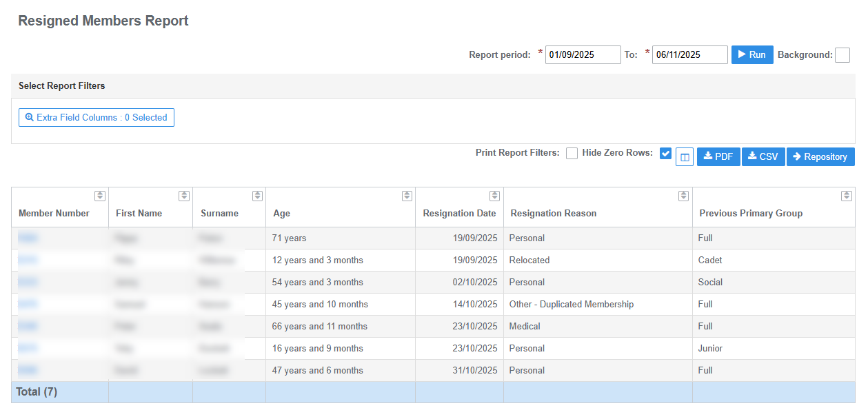868x419 pixels.
Task: Send report to Repository
Action: tap(820, 157)
